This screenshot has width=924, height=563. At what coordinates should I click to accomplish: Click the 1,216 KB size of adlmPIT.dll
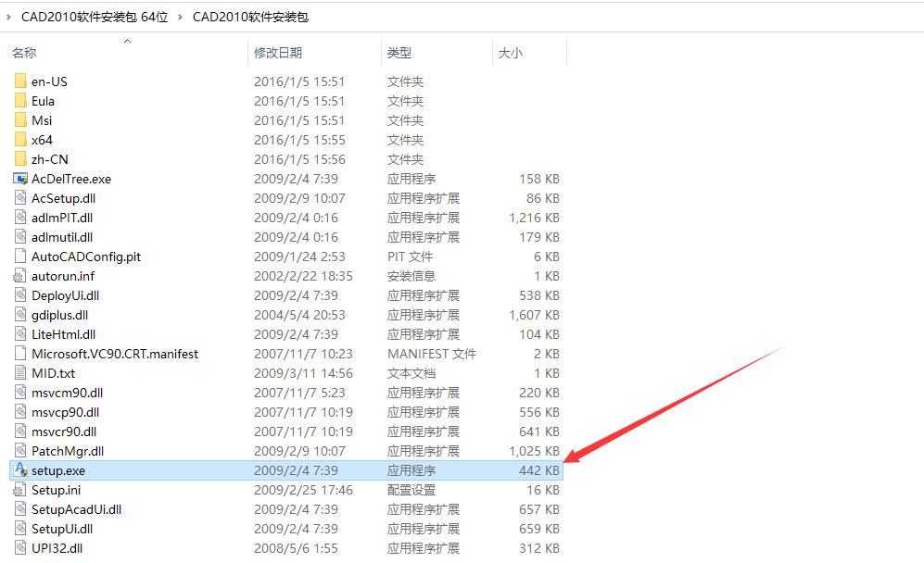(x=534, y=218)
